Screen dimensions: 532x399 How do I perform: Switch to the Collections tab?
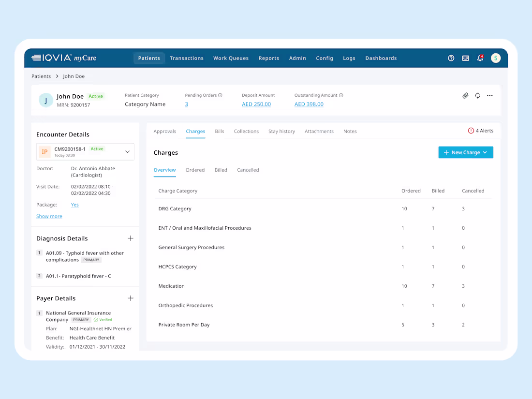coord(246,131)
